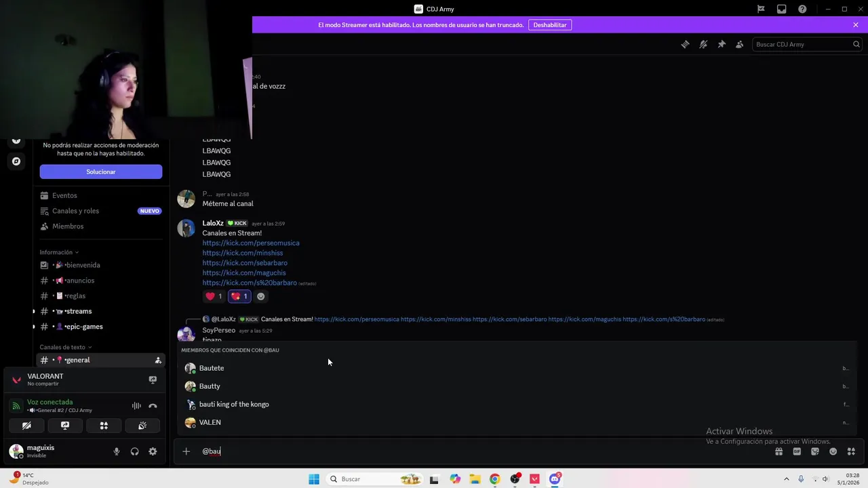Open the epic-games channel
Image resolution: width=868 pixels, height=488 pixels.
[x=100, y=327]
